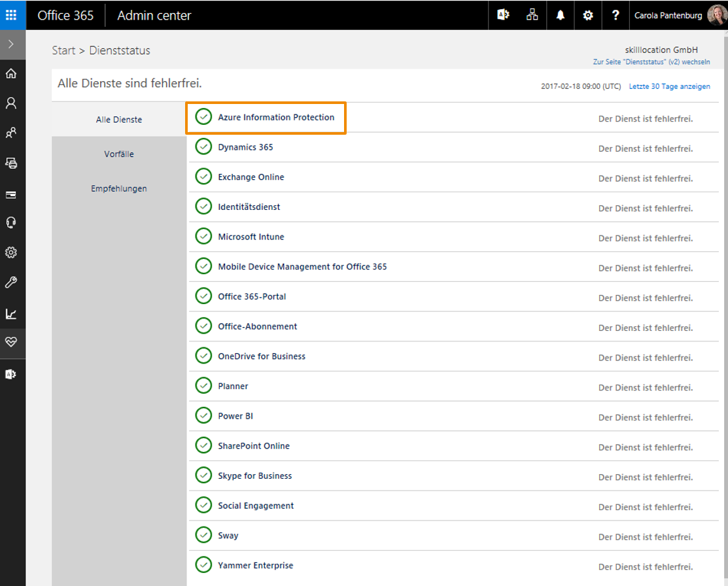Open Groups icon in the sidebar
The height and width of the screenshot is (586, 728).
[11, 133]
